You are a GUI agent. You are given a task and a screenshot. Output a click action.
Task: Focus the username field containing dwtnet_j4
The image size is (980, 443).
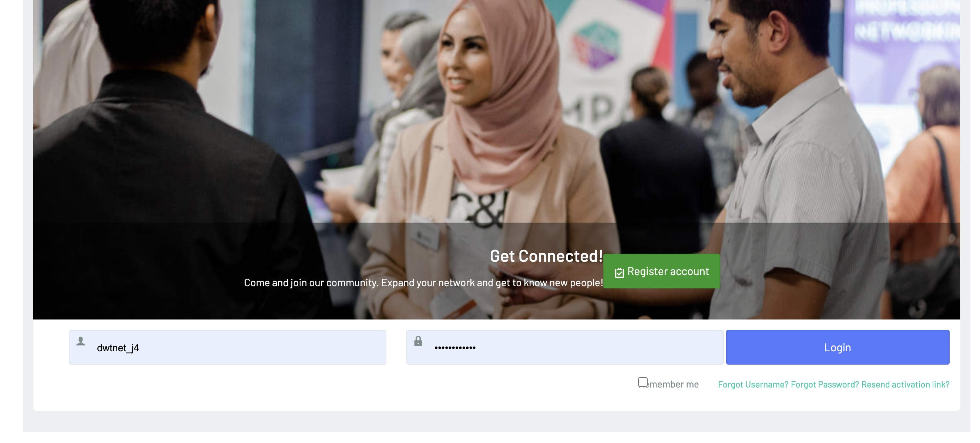228,347
